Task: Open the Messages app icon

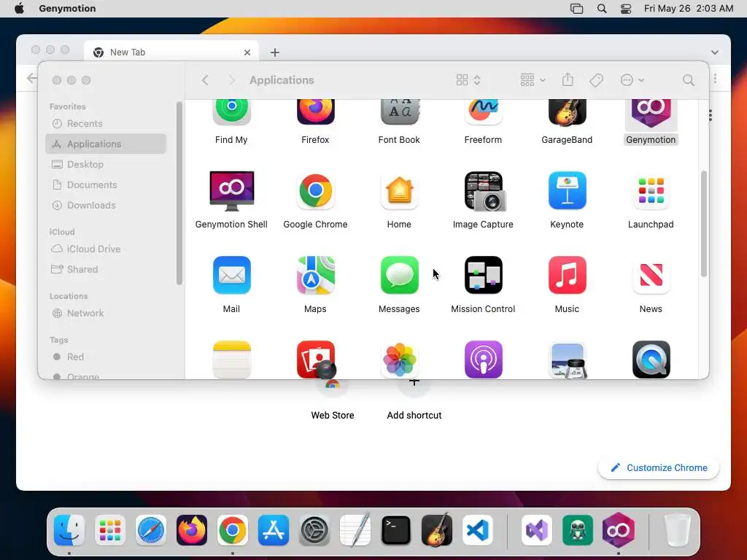Action: pyautogui.click(x=399, y=275)
